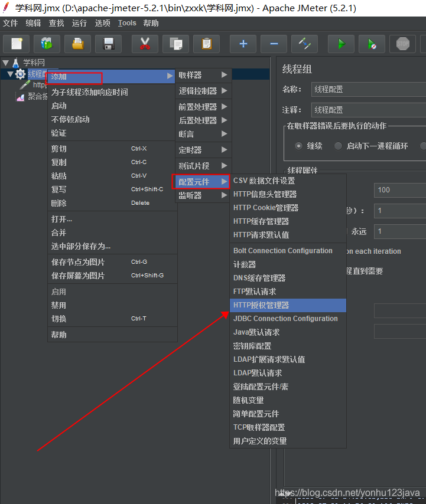Choose 添加 in the context menu
The height and width of the screenshot is (504, 426).
(111, 77)
